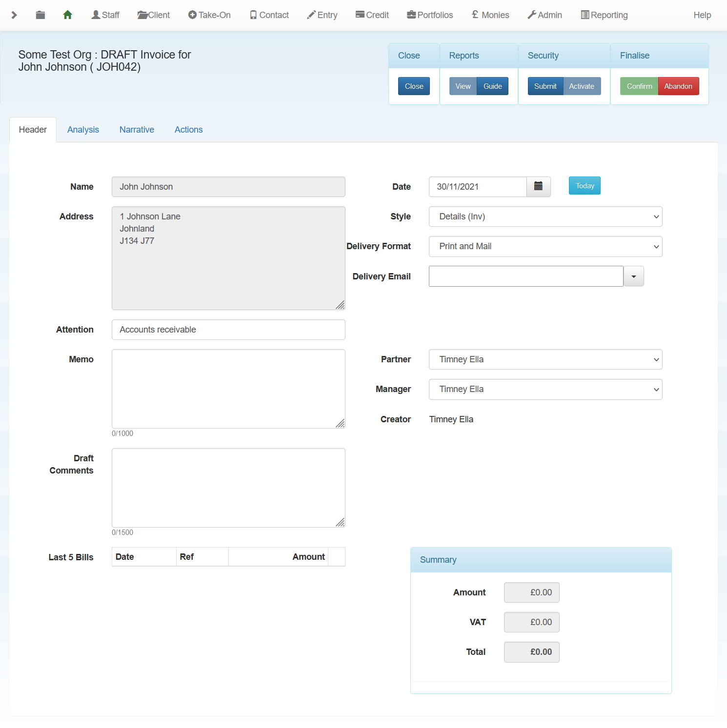The width and height of the screenshot is (727, 728).
Task: Expand the Delivery Email caret dropdown
Action: tap(633, 276)
